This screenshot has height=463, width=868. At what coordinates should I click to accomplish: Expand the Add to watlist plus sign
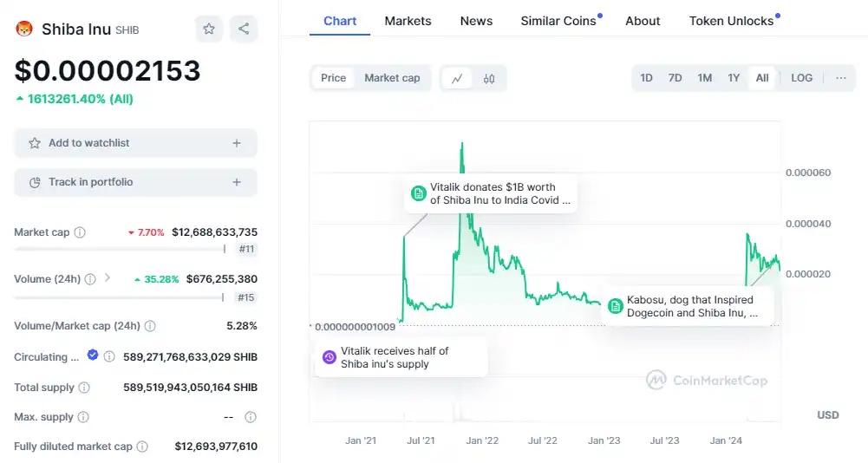coord(237,143)
